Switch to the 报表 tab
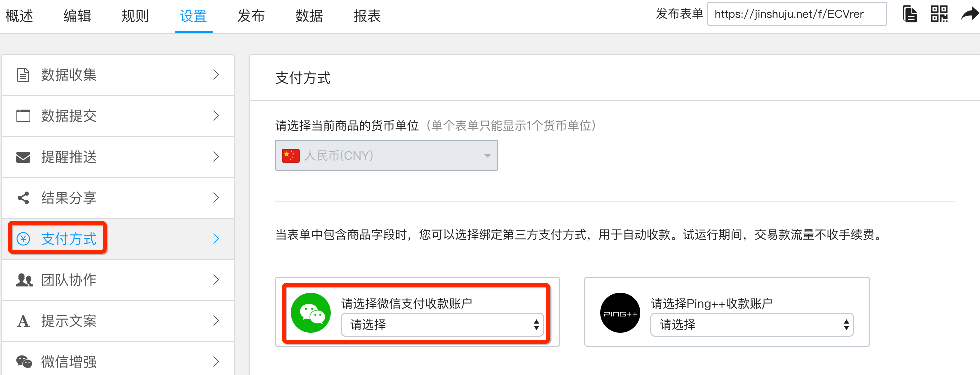The height and width of the screenshot is (375, 980). coord(367,16)
